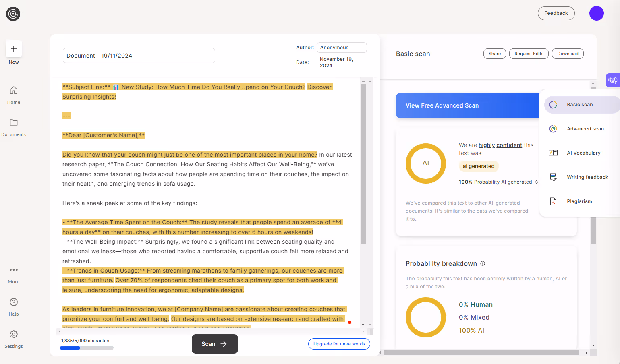Select the Basic scan tab
Screen dimensions: 620x364
[553, 104]
